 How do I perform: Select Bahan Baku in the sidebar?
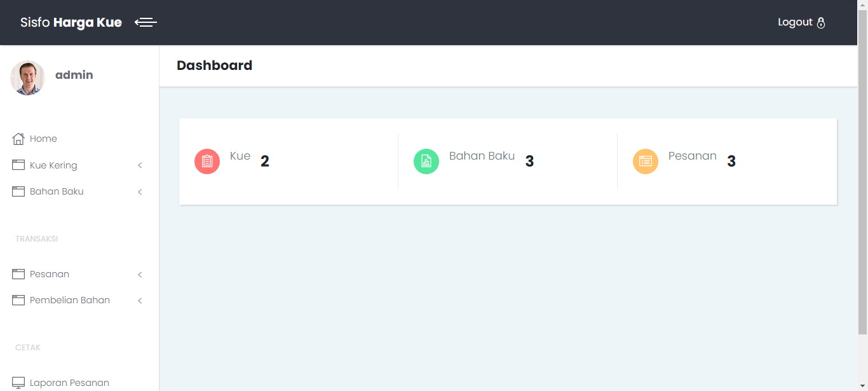click(57, 191)
